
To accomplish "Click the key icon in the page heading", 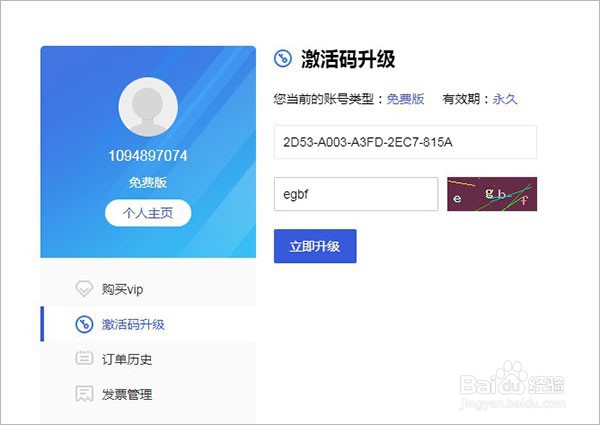I will [x=283, y=59].
